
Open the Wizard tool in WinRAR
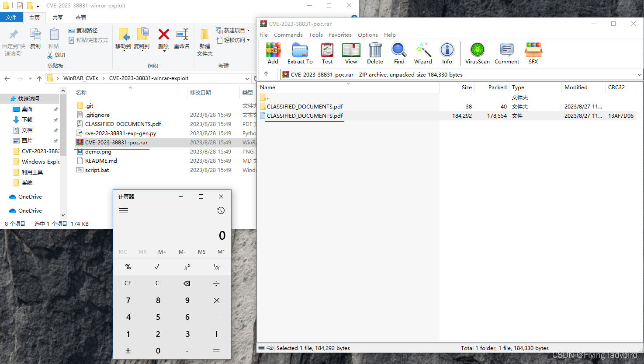[423, 53]
